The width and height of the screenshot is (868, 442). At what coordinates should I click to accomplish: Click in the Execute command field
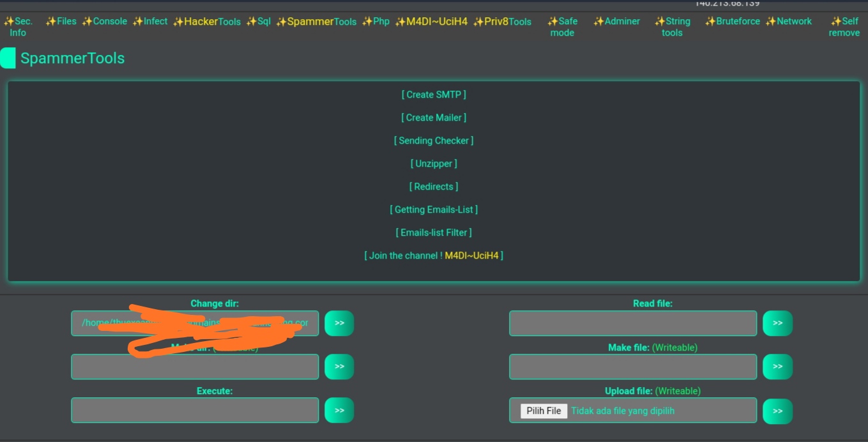(x=195, y=409)
